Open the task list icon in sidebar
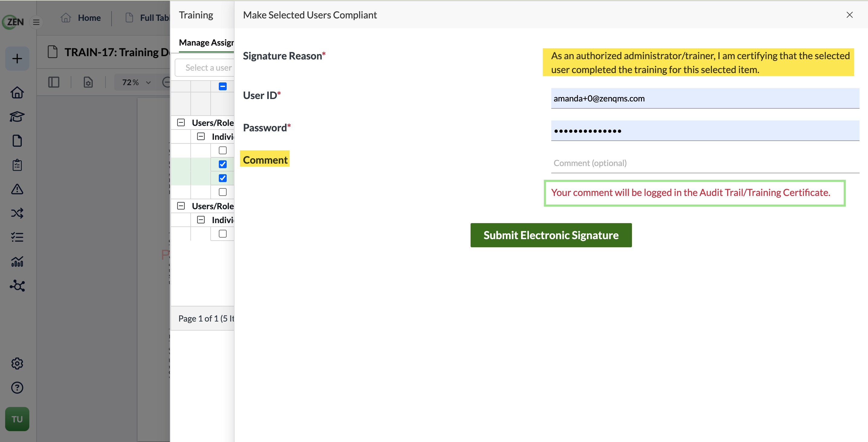868x442 pixels. coord(17,237)
